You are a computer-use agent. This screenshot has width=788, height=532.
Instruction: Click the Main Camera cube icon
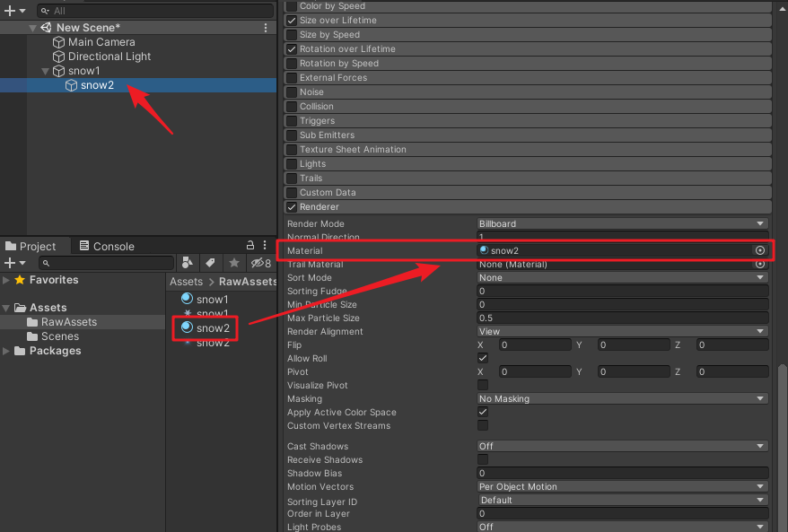pos(59,42)
